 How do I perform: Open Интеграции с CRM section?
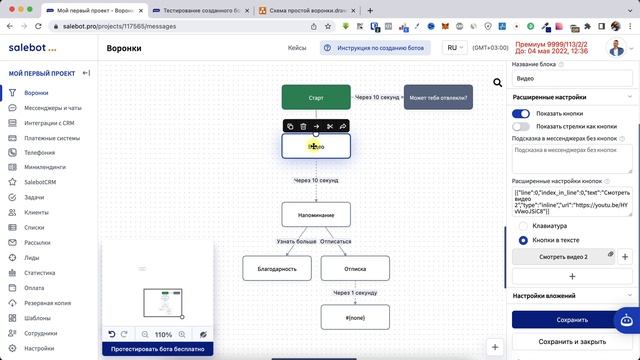point(49,123)
